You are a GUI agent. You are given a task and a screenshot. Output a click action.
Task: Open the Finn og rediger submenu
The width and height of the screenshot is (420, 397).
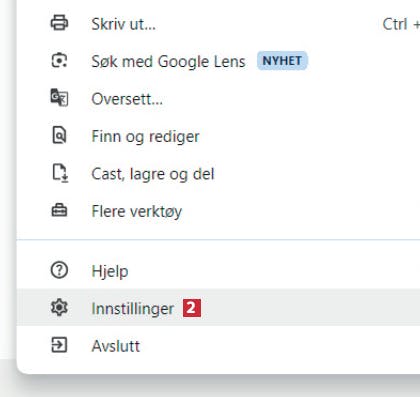pyautogui.click(x=218, y=136)
